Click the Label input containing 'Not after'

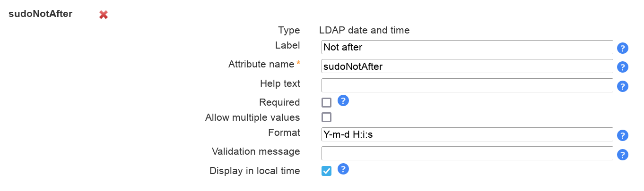pyautogui.click(x=467, y=47)
